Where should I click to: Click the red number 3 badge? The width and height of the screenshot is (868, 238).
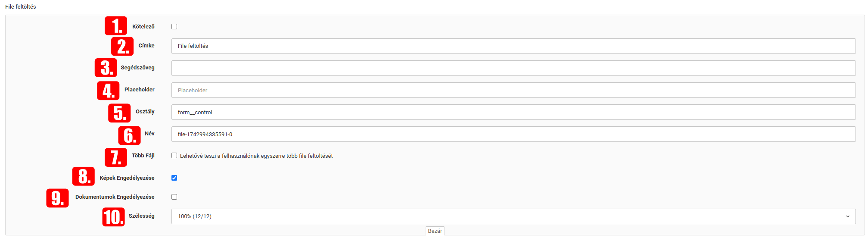coord(106,68)
